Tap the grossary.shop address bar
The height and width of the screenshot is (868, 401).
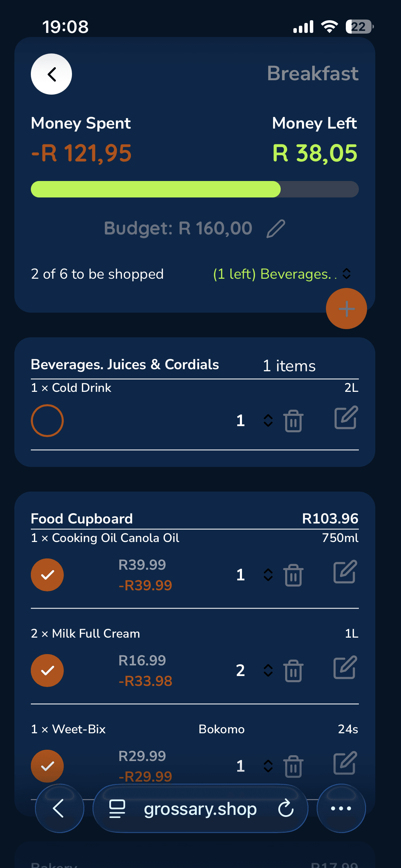[200, 809]
